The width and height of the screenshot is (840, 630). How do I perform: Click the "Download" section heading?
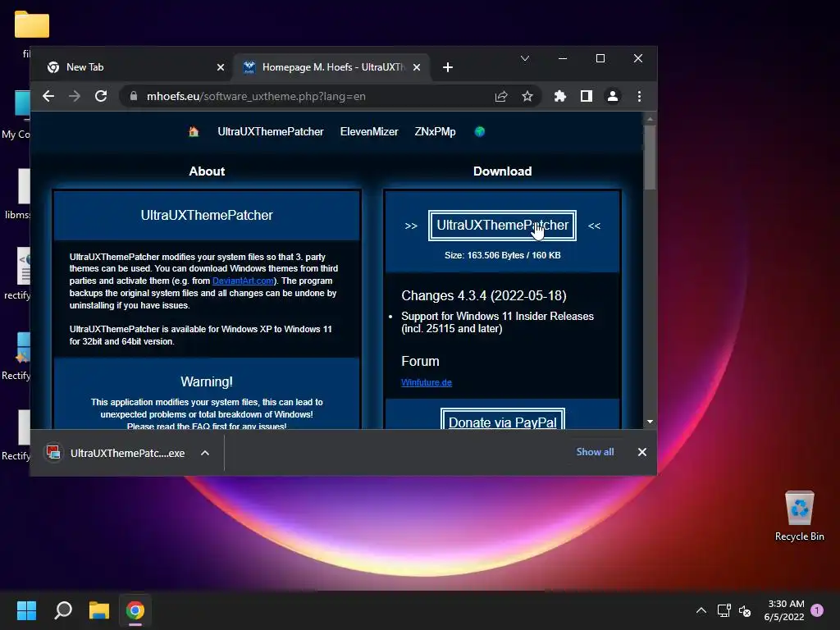[503, 171]
